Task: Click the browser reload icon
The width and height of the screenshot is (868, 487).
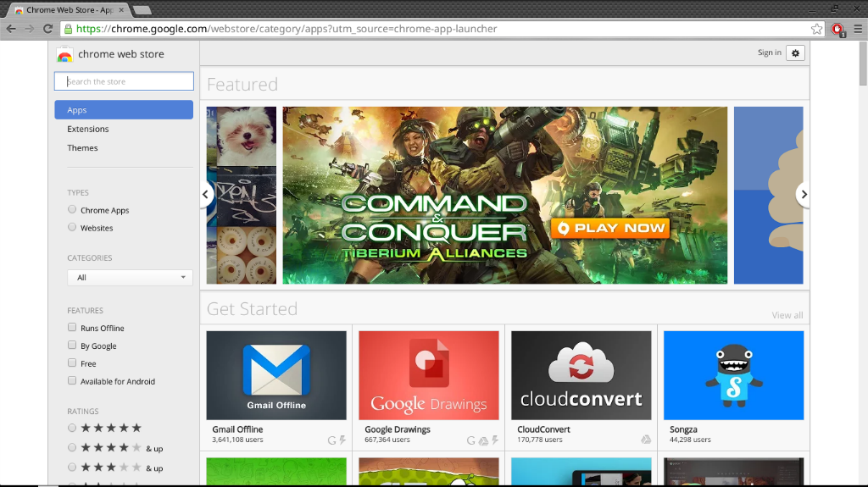Action: pyautogui.click(x=48, y=29)
